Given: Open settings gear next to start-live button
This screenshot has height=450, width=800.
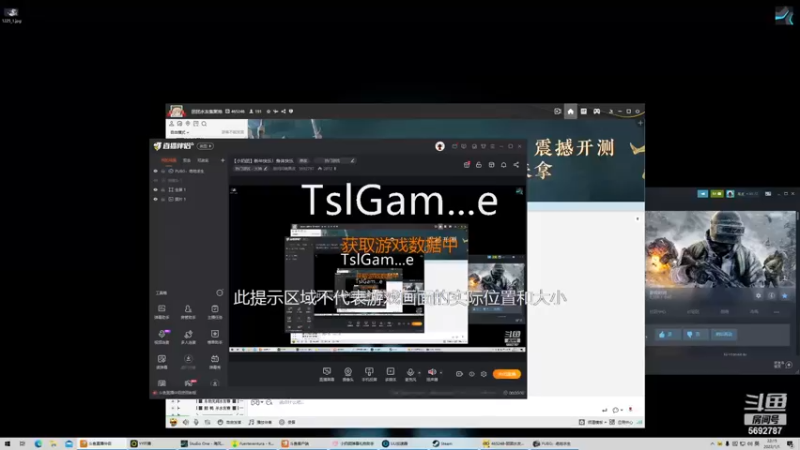Looking at the screenshot, I should tap(484, 374).
